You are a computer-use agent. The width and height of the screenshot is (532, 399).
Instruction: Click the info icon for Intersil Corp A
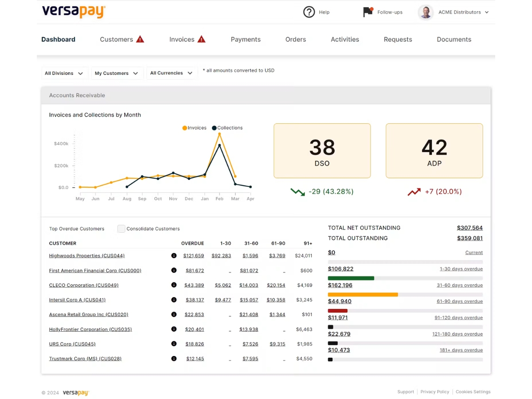pyautogui.click(x=174, y=300)
